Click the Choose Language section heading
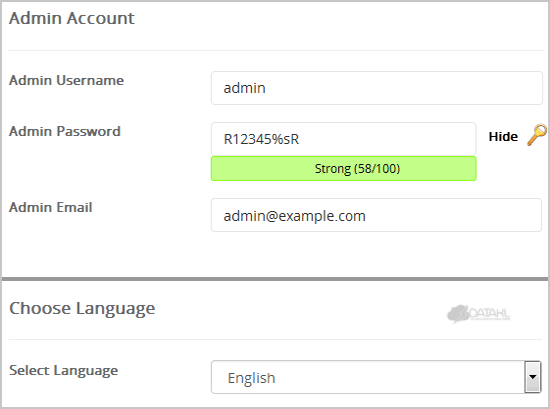 point(82,309)
